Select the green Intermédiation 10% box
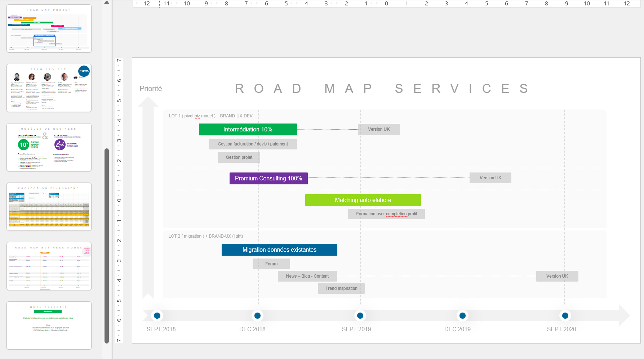 pyautogui.click(x=248, y=130)
